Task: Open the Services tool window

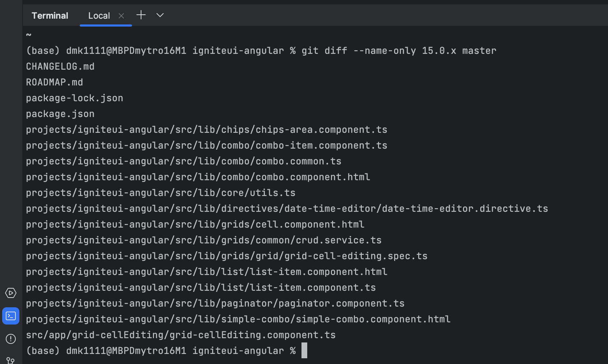Action: coord(10,293)
